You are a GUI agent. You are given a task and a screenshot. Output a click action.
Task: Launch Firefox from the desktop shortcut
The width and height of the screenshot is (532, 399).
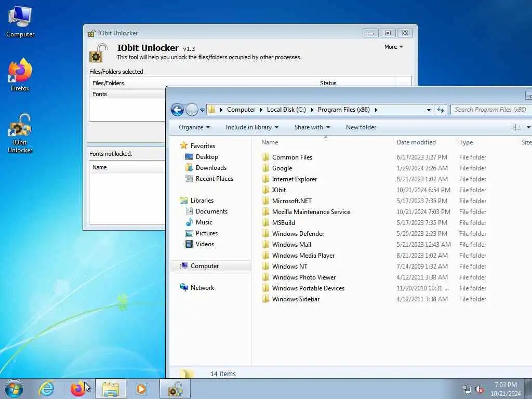click(x=20, y=75)
